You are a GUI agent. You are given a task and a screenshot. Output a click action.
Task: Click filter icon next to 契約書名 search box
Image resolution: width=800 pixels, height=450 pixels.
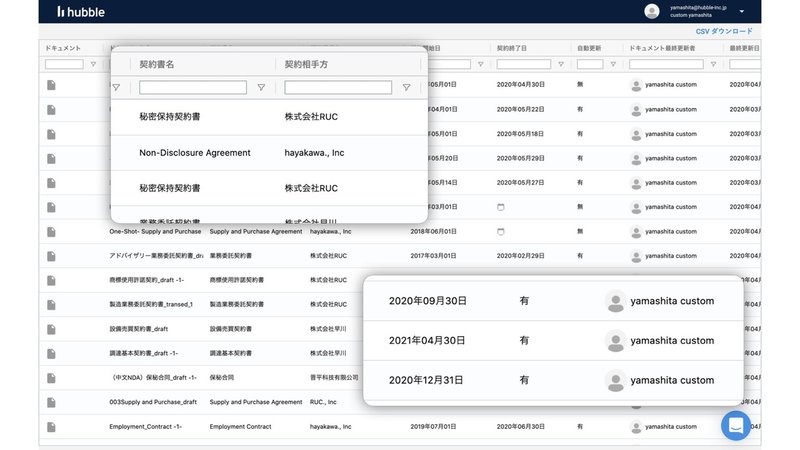(x=261, y=87)
